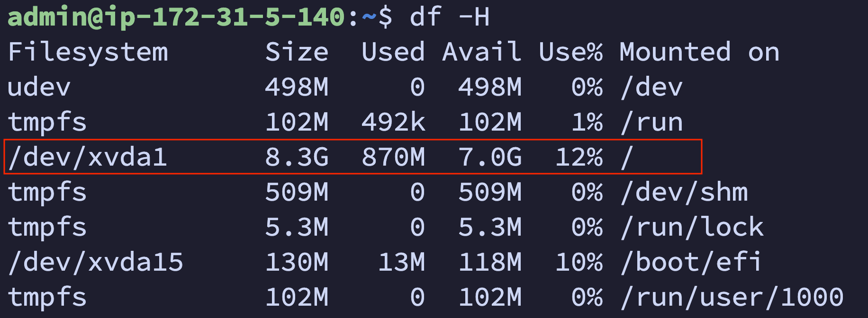Click the 870M used value

tap(393, 157)
